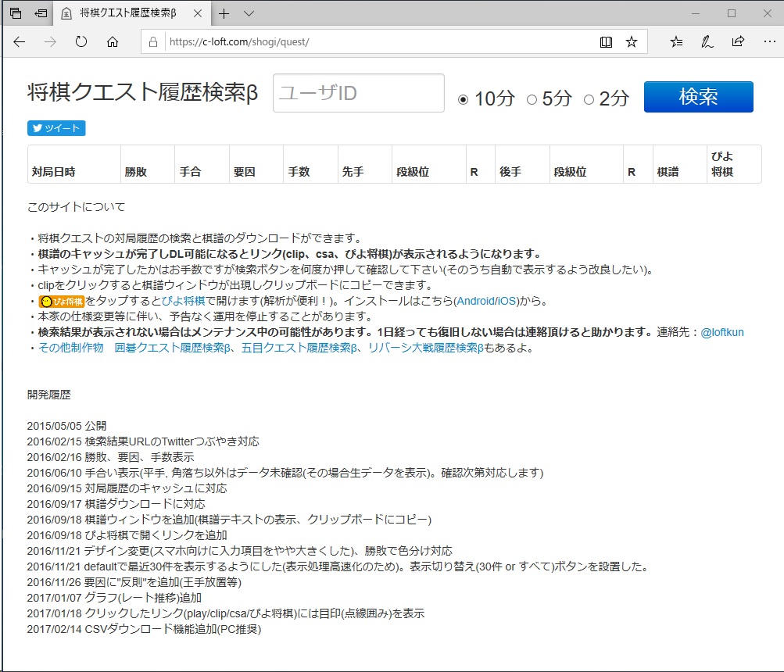Click the ユーザID input field
The width and height of the screenshot is (784, 672).
pyautogui.click(x=359, y=93)
